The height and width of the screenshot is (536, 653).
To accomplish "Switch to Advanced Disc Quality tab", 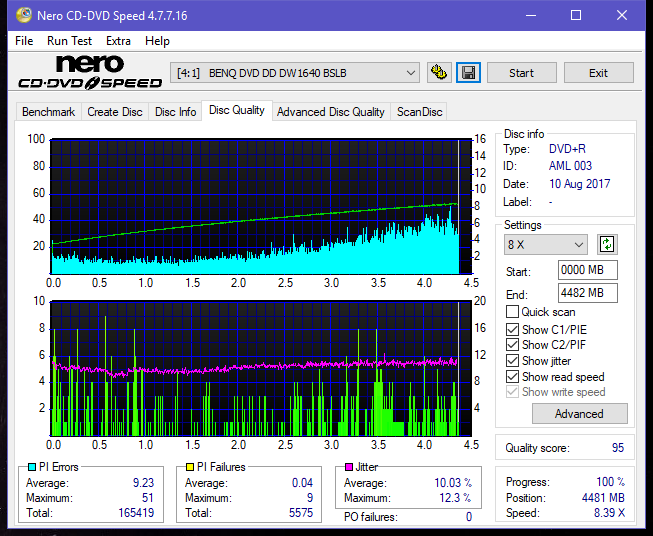I will tap(331, 112).
